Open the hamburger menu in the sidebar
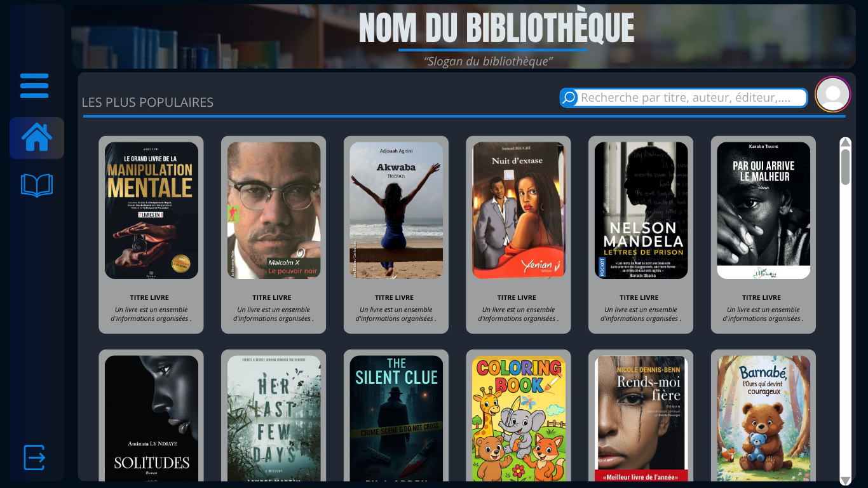 (34, 85)
